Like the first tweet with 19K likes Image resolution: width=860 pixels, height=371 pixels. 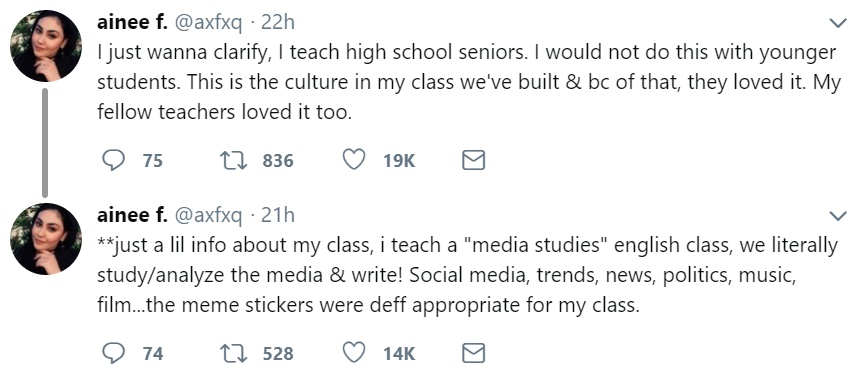354,160
